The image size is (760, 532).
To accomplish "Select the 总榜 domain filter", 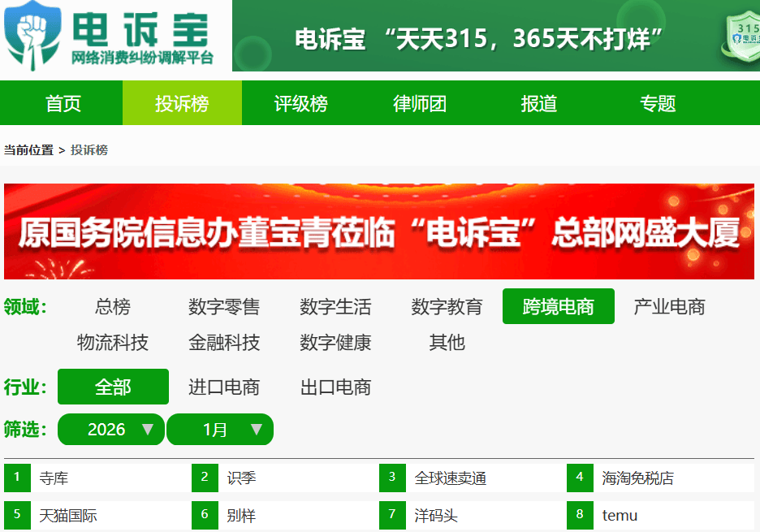I will pyautogui.click(x=113, y=307).
